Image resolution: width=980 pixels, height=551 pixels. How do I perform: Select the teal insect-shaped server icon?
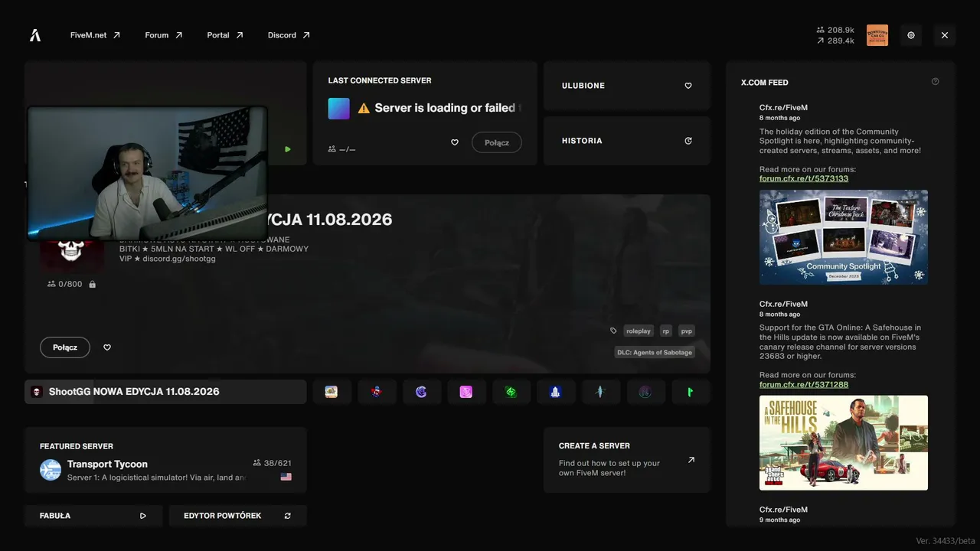click(x=600, y=392)
